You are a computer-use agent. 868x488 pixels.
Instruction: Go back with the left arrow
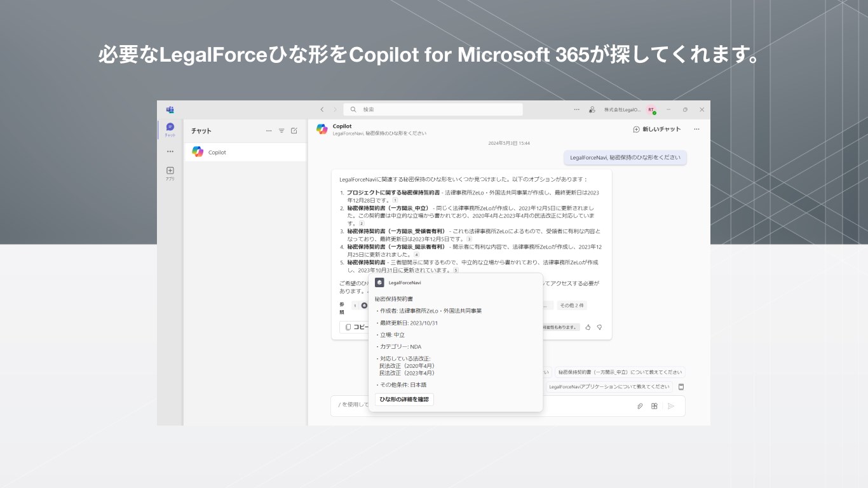322,109
